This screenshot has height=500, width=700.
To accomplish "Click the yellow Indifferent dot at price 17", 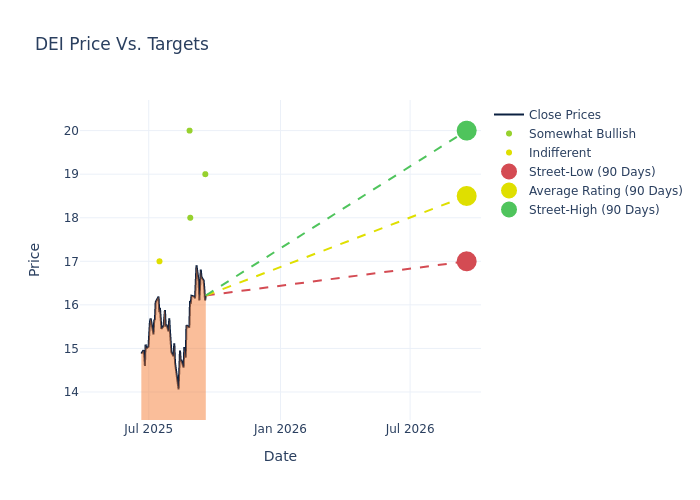I will point(159,261).
